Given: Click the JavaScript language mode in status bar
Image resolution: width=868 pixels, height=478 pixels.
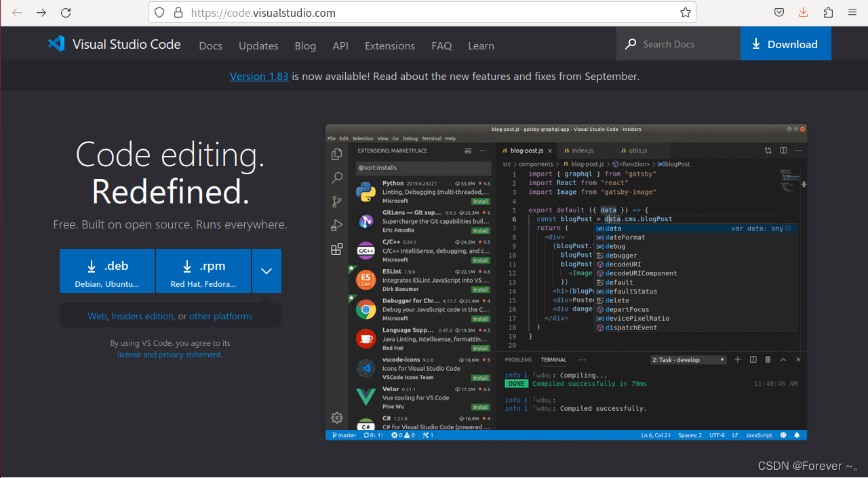Looking at the screenshot, I should coord(759,435).
